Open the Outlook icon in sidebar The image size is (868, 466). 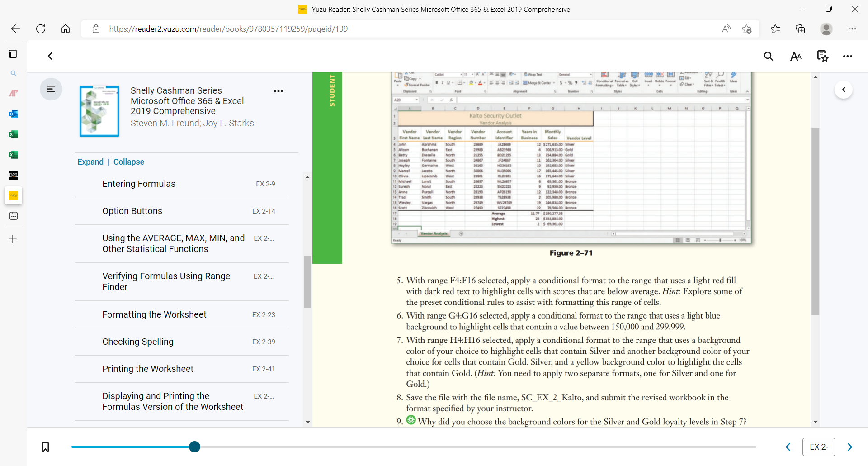tap(14, 114)
